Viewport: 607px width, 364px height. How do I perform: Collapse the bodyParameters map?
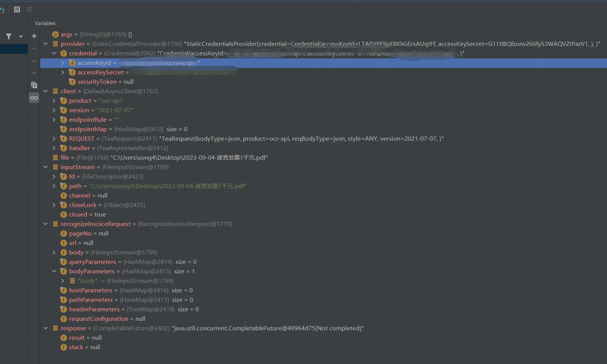(x=54, y=271)
